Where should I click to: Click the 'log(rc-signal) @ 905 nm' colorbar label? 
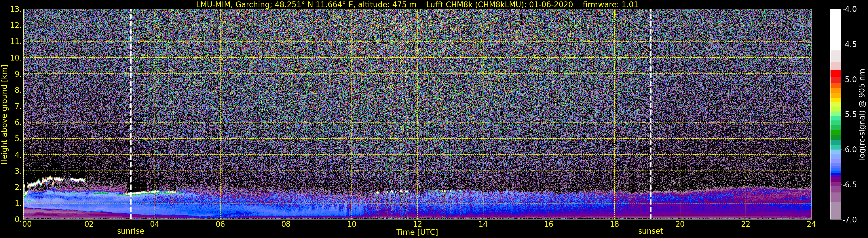862,114
